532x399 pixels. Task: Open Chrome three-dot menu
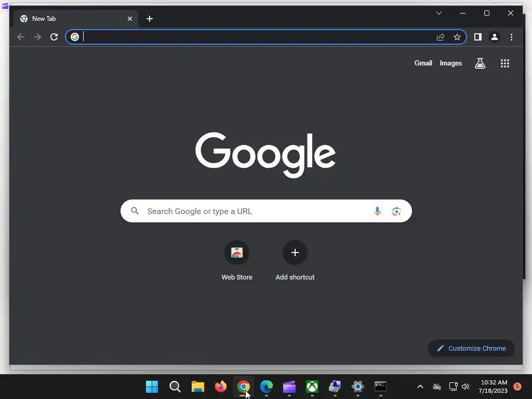511,37
